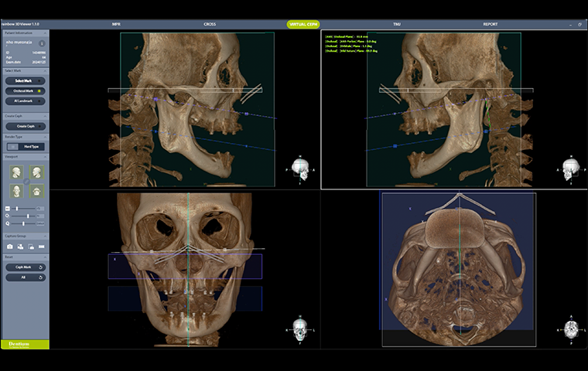Click the third Capture Group icon

pos(31,246)
